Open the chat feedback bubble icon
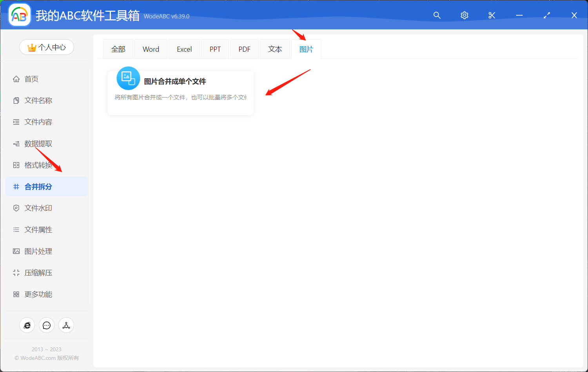The image size is (588, 372). click(47, 325)
